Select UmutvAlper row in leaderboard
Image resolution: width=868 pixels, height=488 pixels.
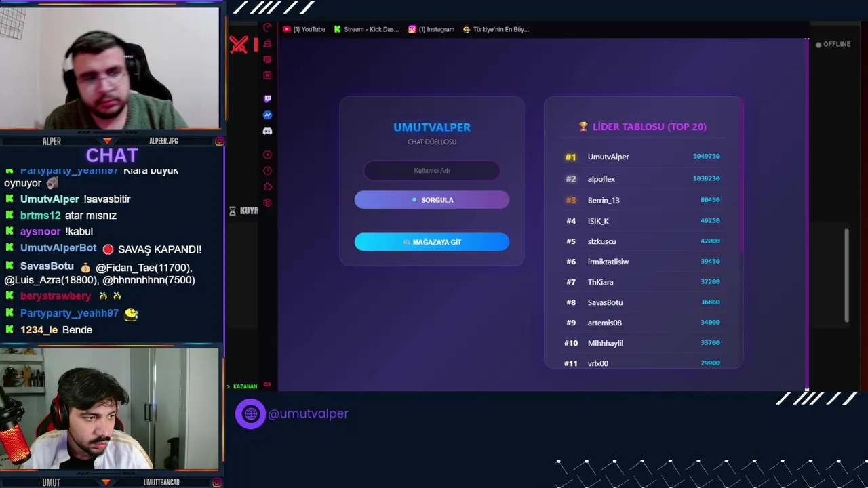(642, 157)
